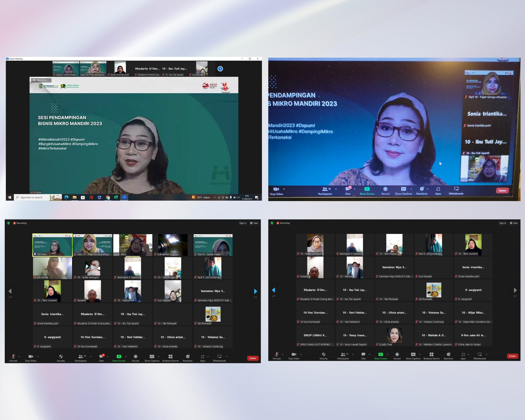Image resolution: width=525 pixels, height=420 pixels.
Task: Click Security shield icon in bottom-left window
Action: coord(61,356)
